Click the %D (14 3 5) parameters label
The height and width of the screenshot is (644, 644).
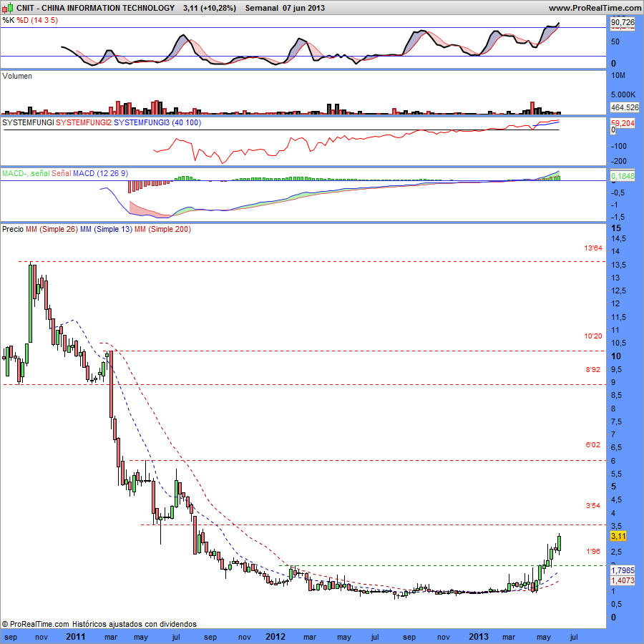(x=37, y=20)
